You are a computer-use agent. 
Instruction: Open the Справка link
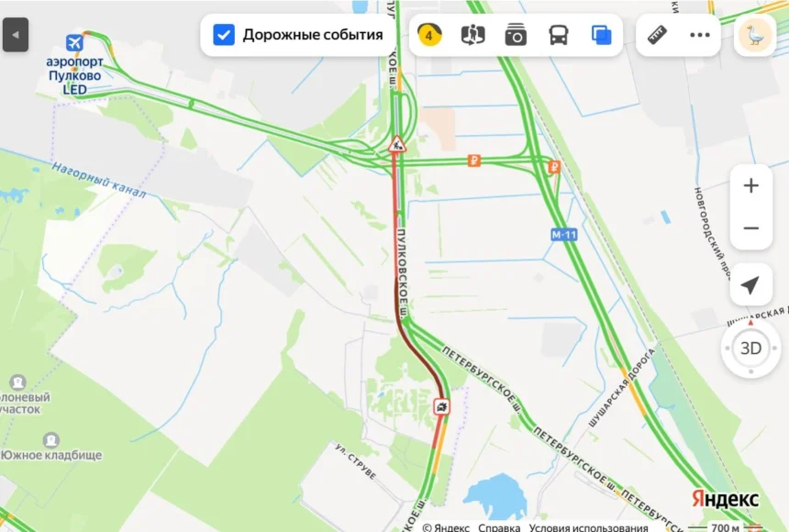(x=499, y=527)
